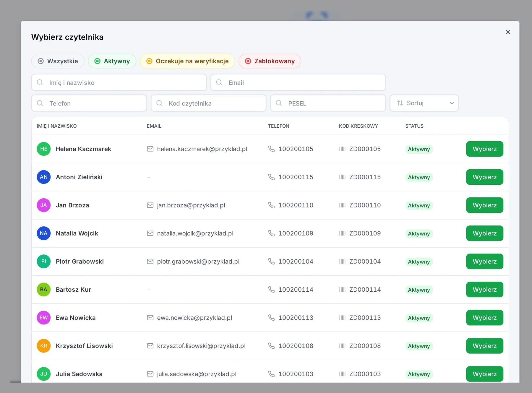
Task: Choose reader Antoni Zieliński with Wybierz
Action: coord(485,177)
